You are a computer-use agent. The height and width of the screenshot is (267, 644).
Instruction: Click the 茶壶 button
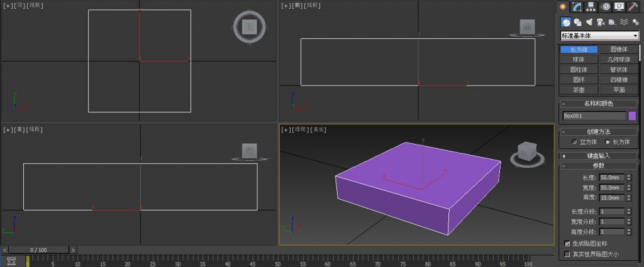coord(579,90)
